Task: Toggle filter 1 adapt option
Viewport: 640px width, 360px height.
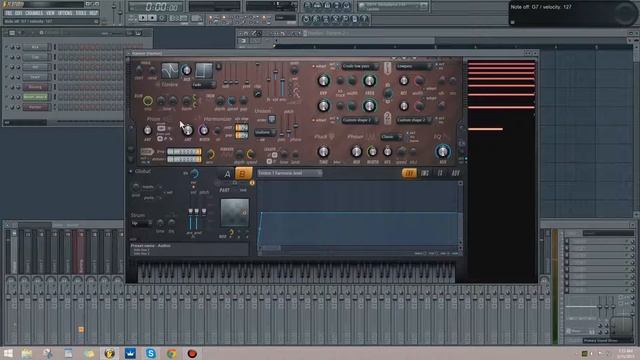Action: point(320,66)
